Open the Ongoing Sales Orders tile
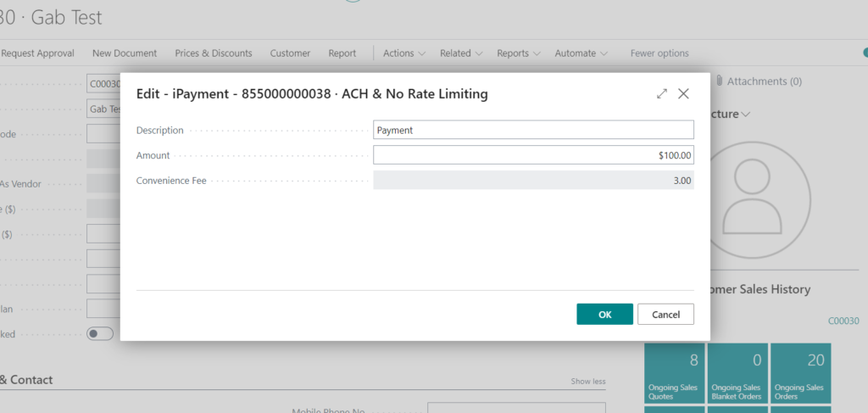The image size is (868, 413). pos(800,374)
